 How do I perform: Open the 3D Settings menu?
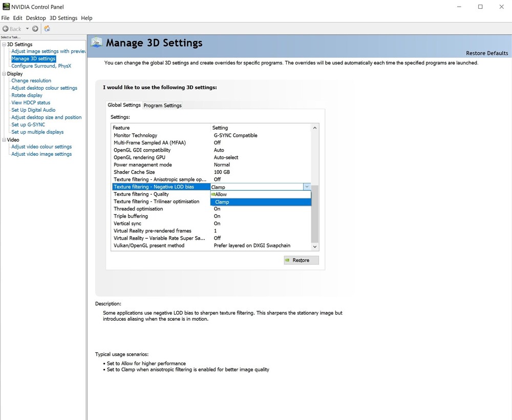63,18
